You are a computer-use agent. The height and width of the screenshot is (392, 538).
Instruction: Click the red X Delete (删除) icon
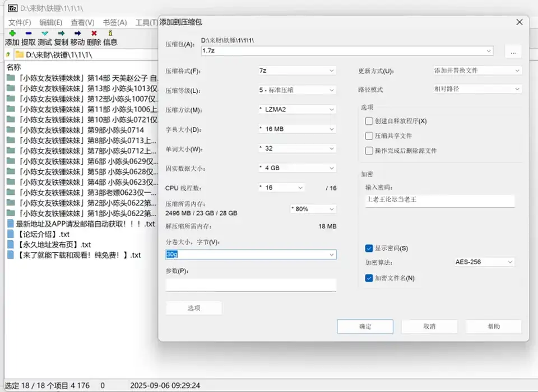pos(94,33)
